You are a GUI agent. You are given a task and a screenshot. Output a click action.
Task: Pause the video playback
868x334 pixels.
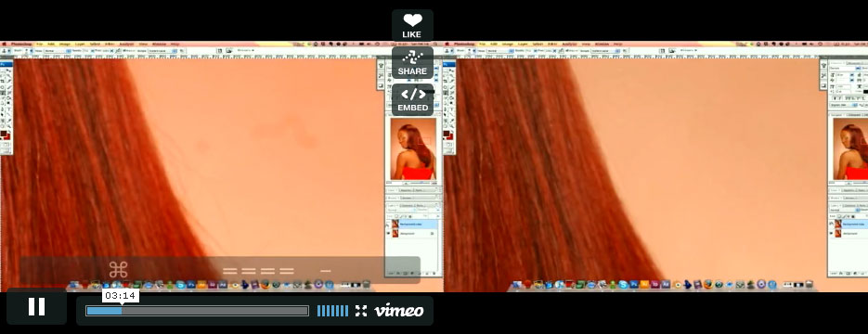coord(36,306)
